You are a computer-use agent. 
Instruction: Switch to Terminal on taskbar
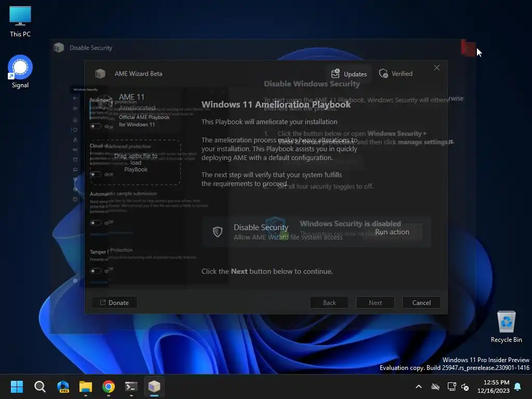click(131, 387)
